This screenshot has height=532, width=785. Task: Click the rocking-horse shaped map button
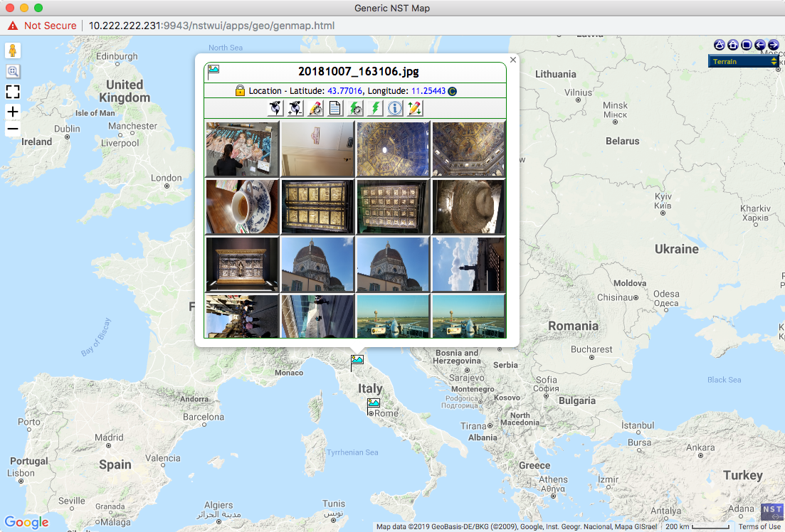click(719, 45)
